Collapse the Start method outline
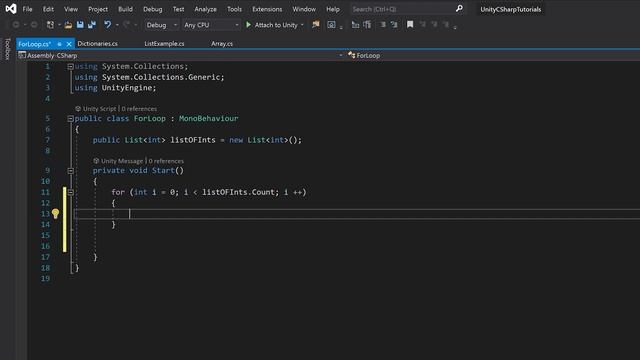 point(70,171)
